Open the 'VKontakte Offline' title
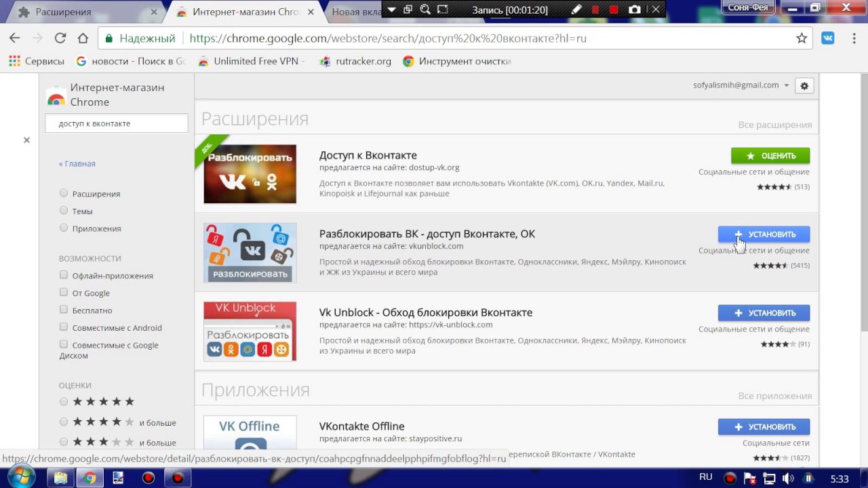This screenshot has height=488, width=868. [x=362, y=426]
